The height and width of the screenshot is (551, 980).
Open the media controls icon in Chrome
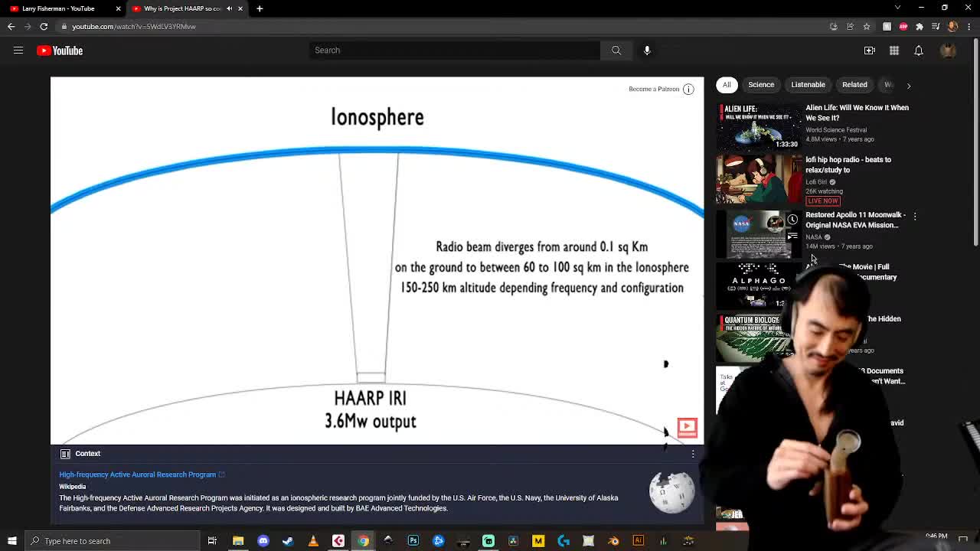tap(936, 26)
